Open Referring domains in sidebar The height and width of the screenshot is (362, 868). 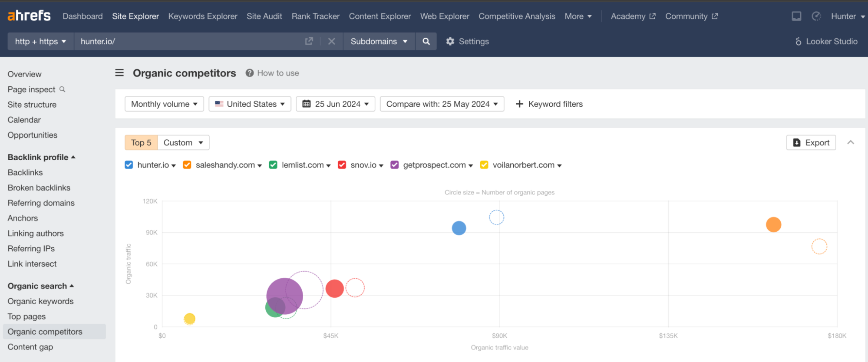(41, 203)
